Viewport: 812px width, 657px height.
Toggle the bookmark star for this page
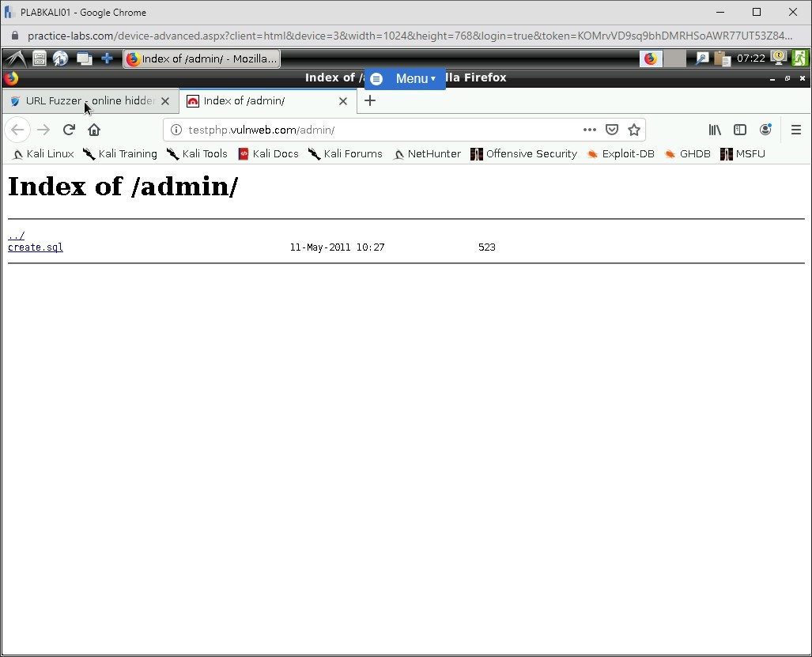tap(633, 130)
